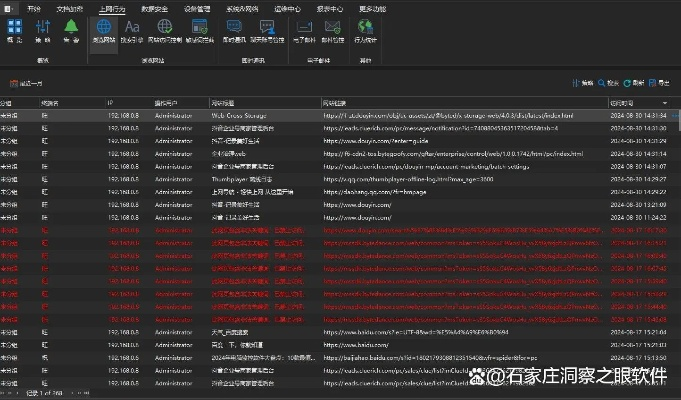This screenshot has height=400, width=681.
Task: Click the f6-cdn2-tos.bytegoofy.com link cell
Action: tap(453, 154)
